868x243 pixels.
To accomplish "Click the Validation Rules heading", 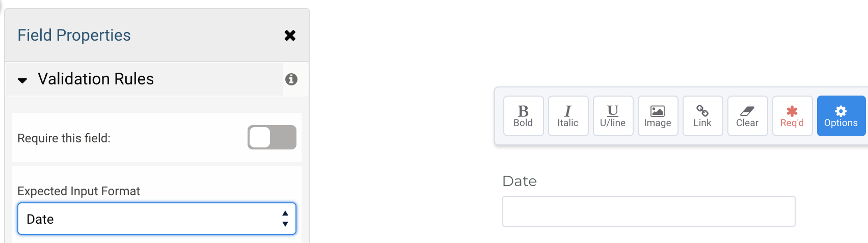I will coord(96,79).
